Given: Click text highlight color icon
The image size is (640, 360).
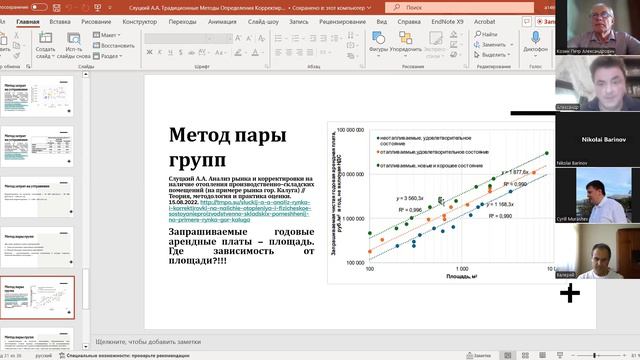Looking at the screenshot, I should coord(238,52).
